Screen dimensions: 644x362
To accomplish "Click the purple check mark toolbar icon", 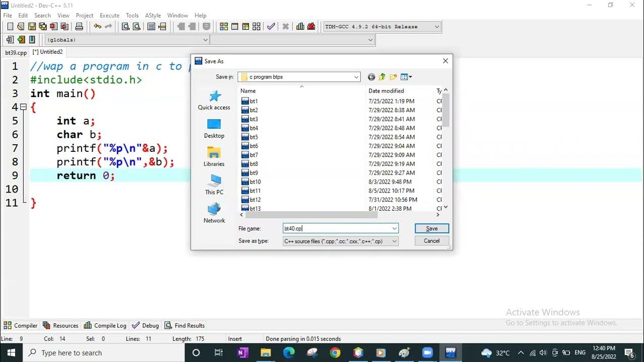I will pos(271,27).
